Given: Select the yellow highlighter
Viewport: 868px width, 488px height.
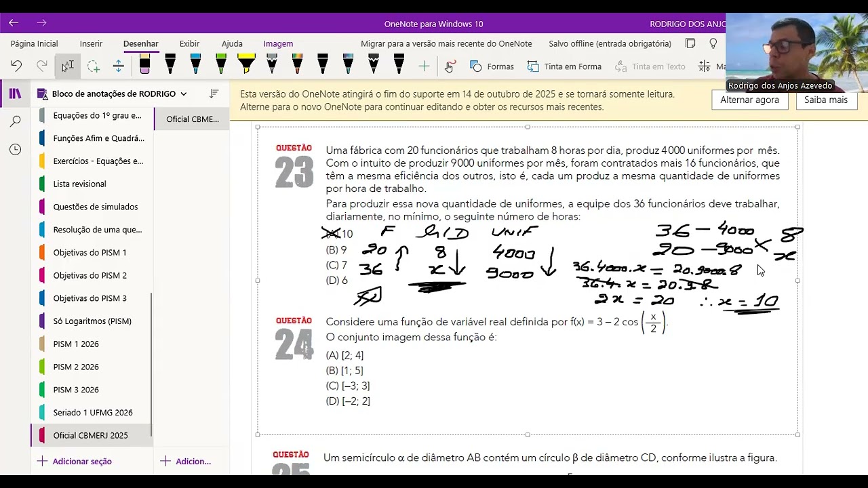Looking at the screenshot, I should [246, 64].
